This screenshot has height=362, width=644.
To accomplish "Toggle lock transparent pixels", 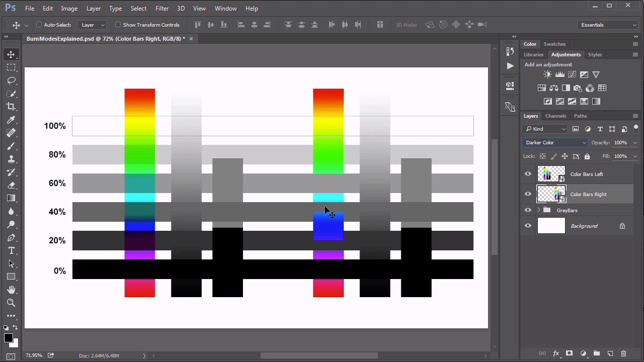I will [542, 156].
